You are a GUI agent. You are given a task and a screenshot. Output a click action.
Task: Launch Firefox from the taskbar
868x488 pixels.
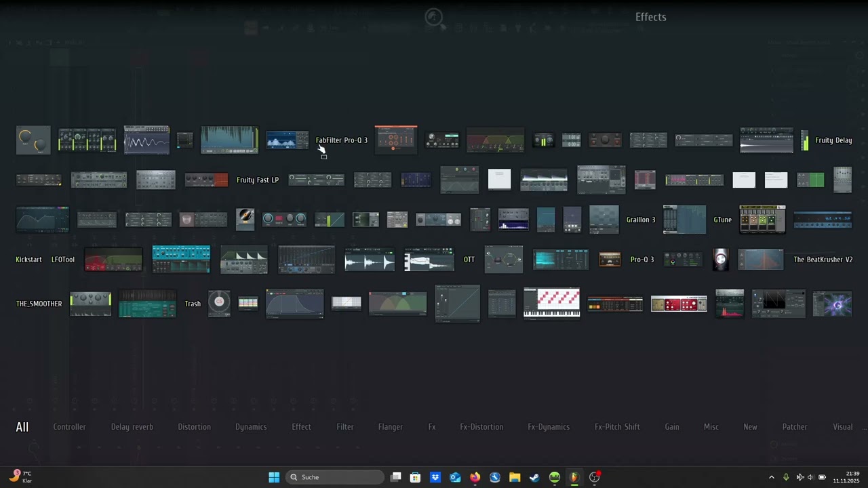tap(475, 477)
